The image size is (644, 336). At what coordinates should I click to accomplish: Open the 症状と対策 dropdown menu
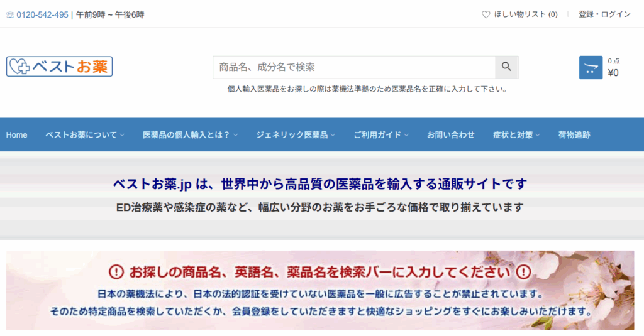[x=516, y=135]
